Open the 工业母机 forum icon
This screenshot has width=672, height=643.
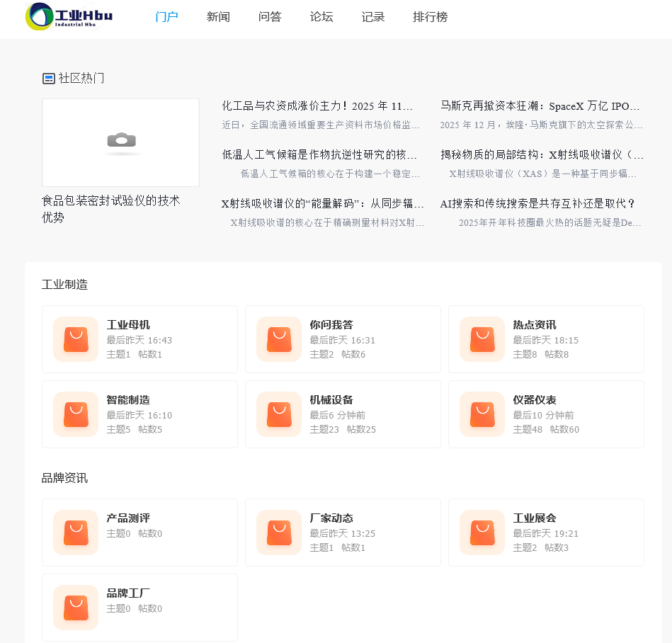(x=75, y=338)
